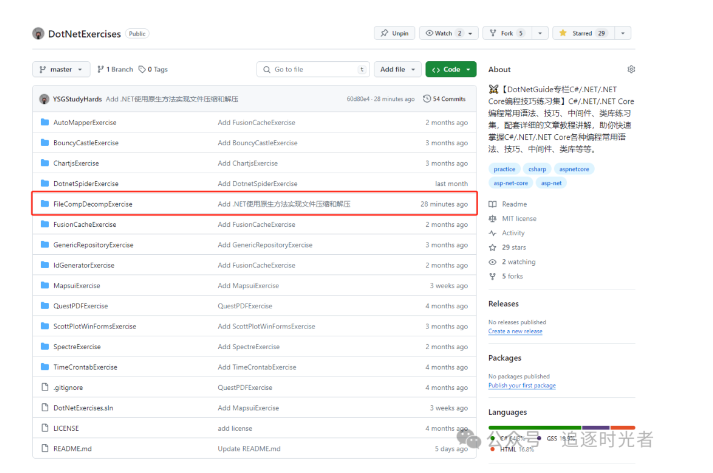Select the asp-net-core topic tag

511,183
